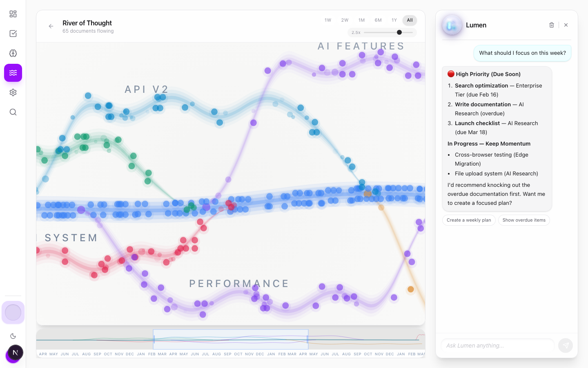
Task: Select the All time range
Action: coord(410,20)
